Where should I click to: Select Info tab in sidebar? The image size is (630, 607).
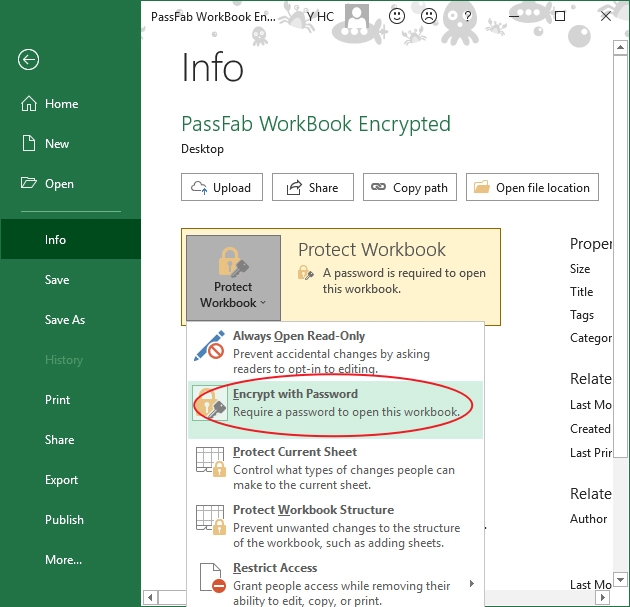[70, 239]
